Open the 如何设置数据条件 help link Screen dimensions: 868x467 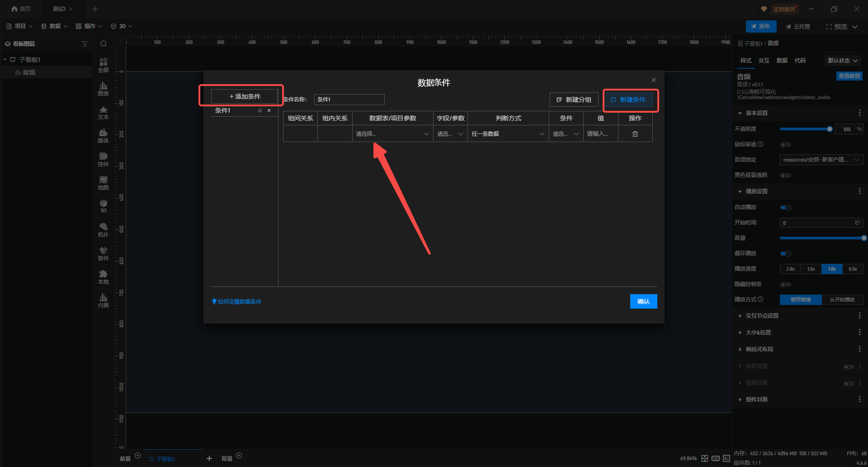pos(239,302)
